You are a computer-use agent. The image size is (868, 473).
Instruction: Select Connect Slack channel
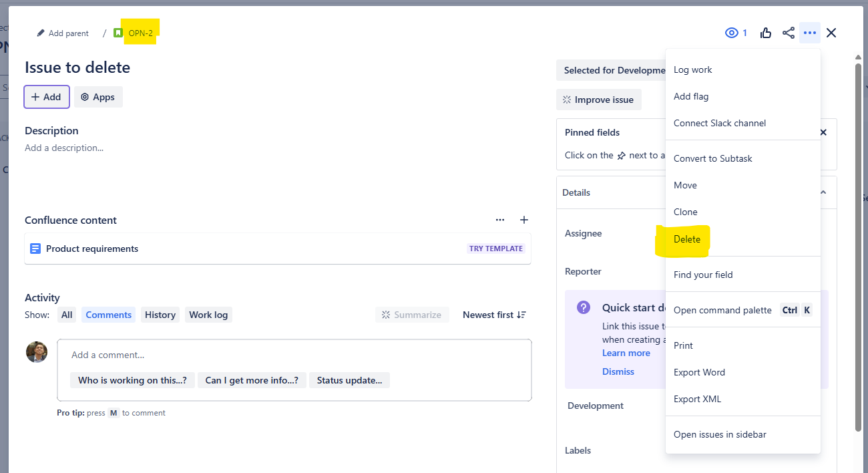(742, 123)
